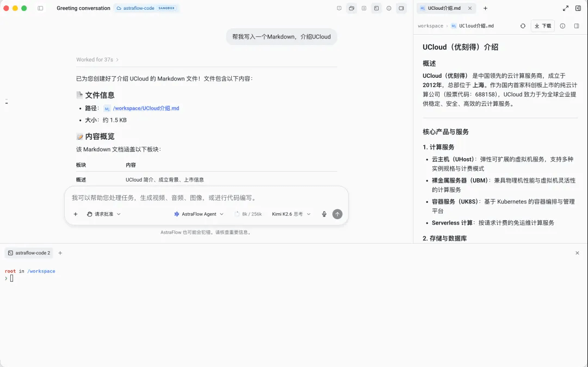The width and height of the screenshot is (588, 367).
Task: Close the UCloud介绍.md tab
Action: pos(470,8)
